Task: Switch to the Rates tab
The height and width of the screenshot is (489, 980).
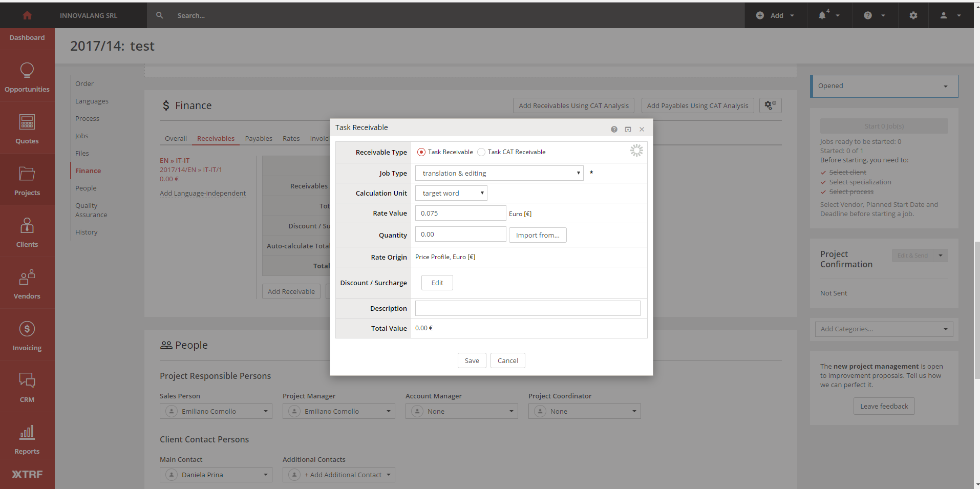Action: coord(291,138)
